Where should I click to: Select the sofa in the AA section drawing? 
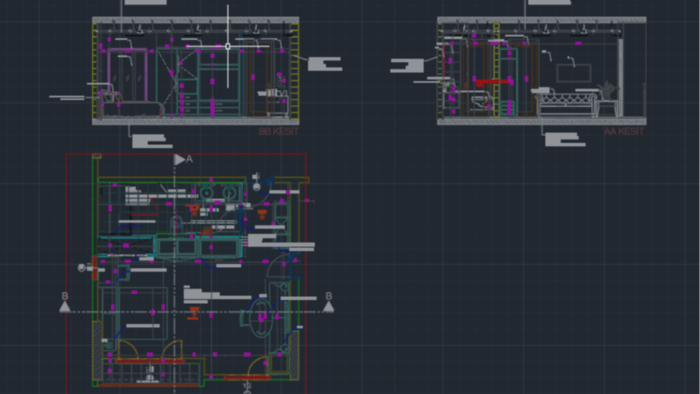[x=568, y=104]
